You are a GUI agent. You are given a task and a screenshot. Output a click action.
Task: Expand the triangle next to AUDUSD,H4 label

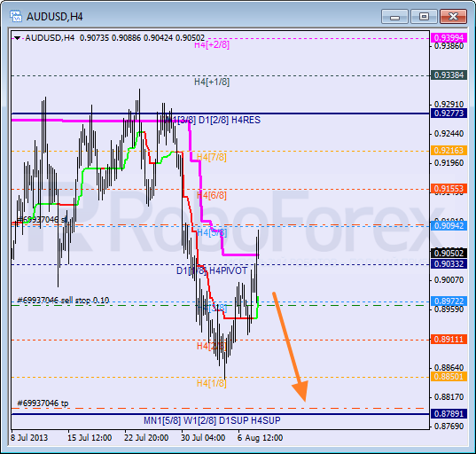click(18, 38)
